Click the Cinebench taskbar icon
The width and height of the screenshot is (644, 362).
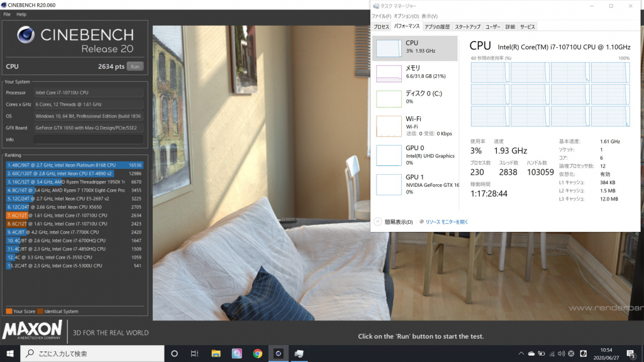(x=278, y=353)
